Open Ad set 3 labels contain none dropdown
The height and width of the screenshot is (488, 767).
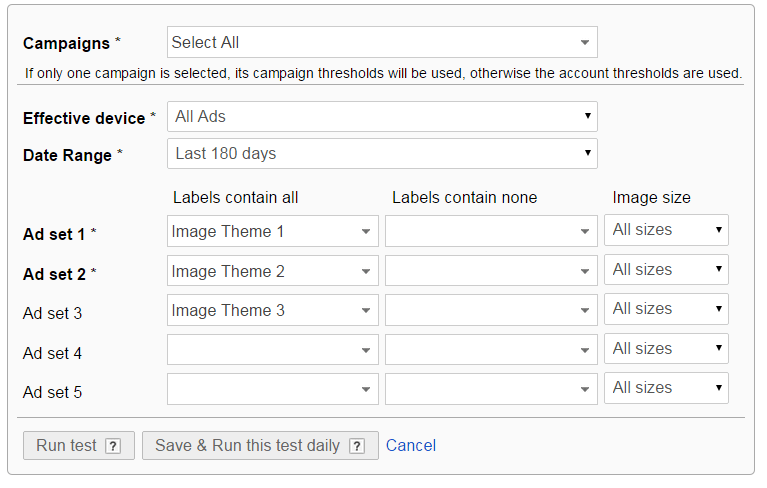[491, 310]
